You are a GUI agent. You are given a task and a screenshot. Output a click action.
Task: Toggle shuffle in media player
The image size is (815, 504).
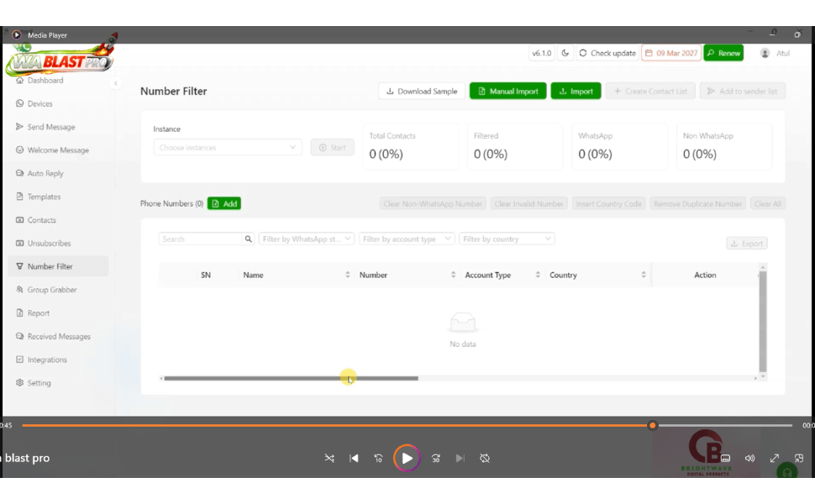pos(329,459)
